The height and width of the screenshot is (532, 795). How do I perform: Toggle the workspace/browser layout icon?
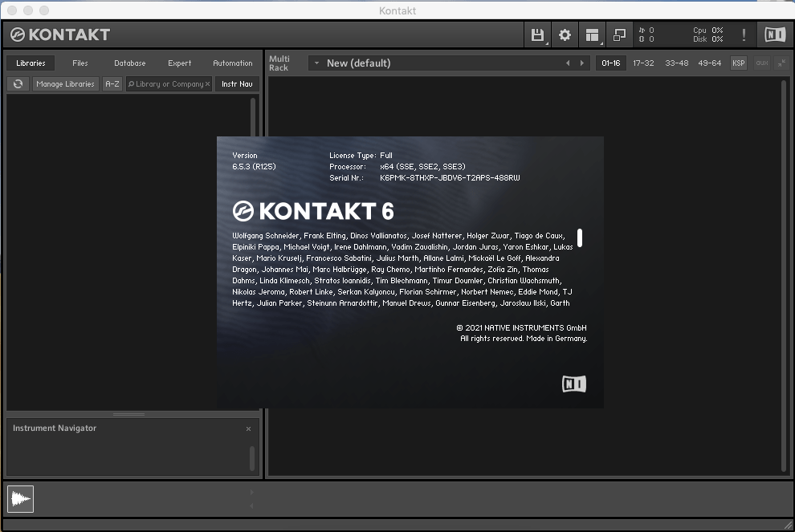pyautogui.click(x=592, y=35)
